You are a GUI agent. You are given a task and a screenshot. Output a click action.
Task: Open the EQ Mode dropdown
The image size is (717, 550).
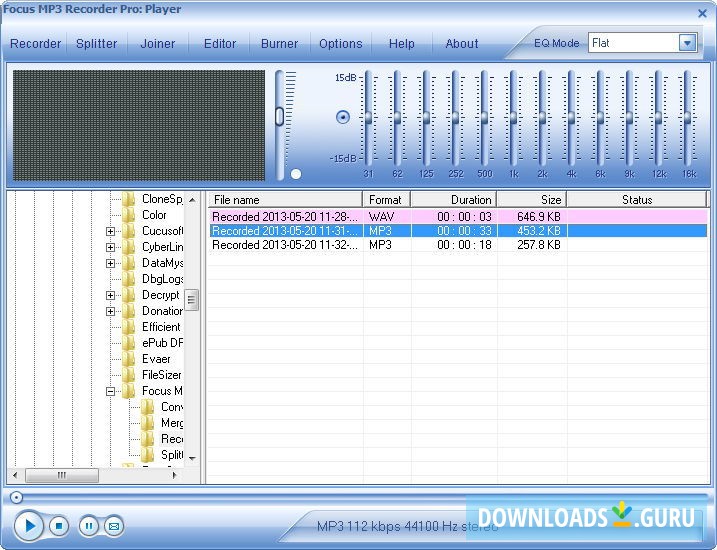pyautogui.click(x=687, y=43)
